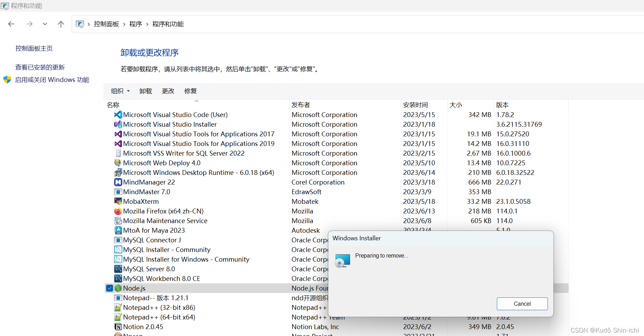This screenshot has width=644, height=336.
Task: Click the MindMaster 7.0 icon
Action: 118,192
